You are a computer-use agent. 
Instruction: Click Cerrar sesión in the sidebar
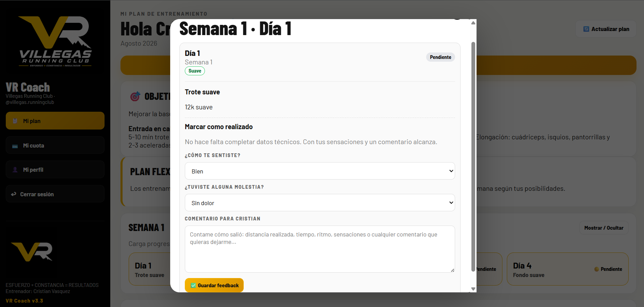click(x=55, y=194)
